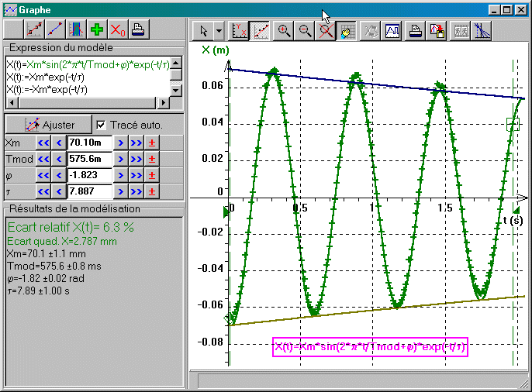Click the >> fast increase button for Tmod
Viewport: 532px width, 392px height.
coord(136,159)
